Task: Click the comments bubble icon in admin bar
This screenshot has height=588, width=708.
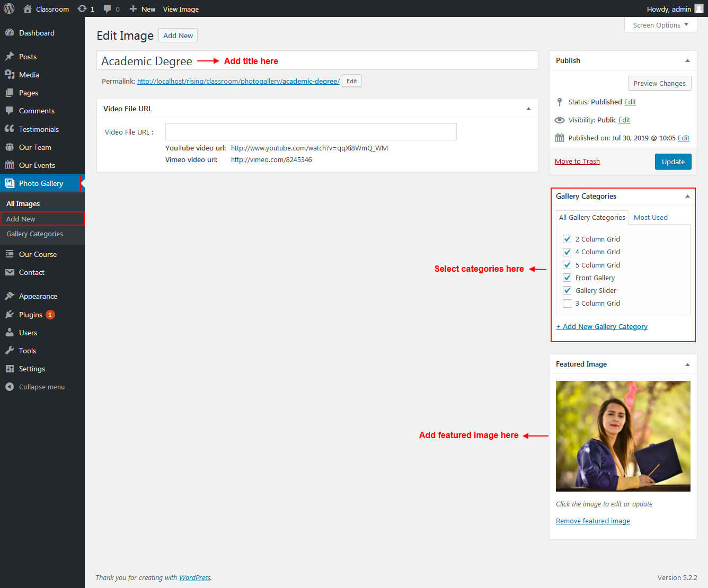Action: click(x=108, y=9)
